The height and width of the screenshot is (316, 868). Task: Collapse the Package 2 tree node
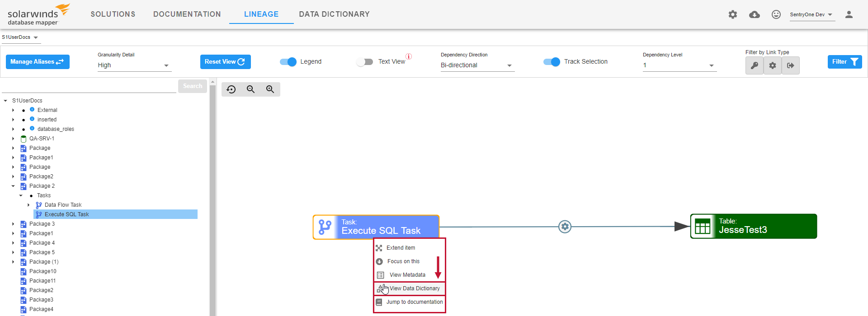tap(13, 186)
